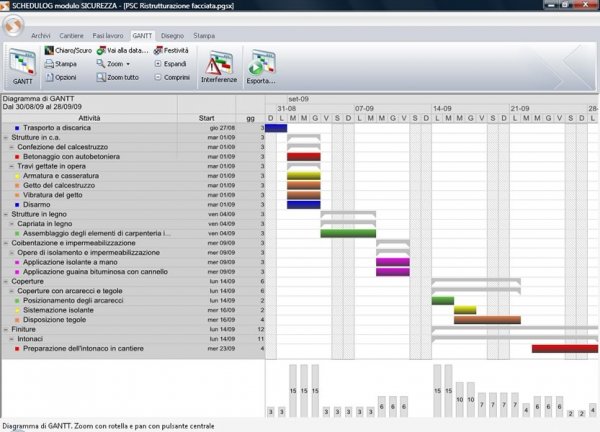
Task: Switch to the Cantiere tab
Action: [72, 35]
